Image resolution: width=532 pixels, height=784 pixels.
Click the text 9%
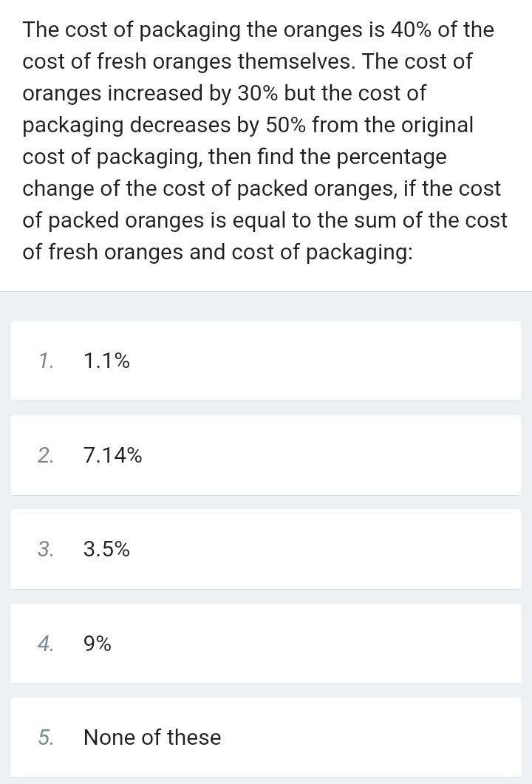click(97, 644)
